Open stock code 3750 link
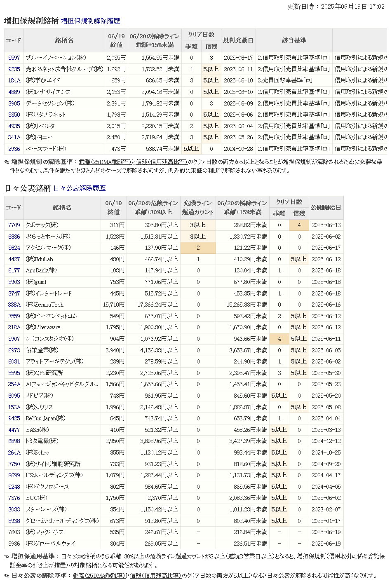 point(14,464)
